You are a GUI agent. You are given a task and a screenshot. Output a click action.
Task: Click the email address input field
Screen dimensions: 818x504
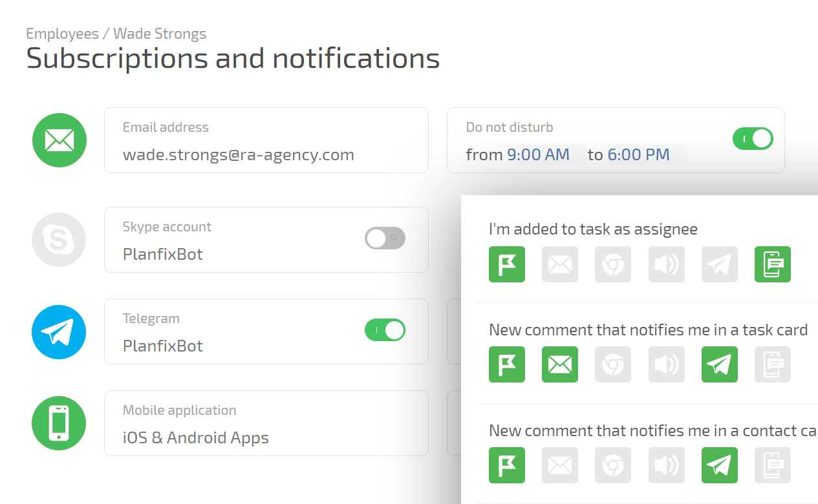[x=239, y=155]
